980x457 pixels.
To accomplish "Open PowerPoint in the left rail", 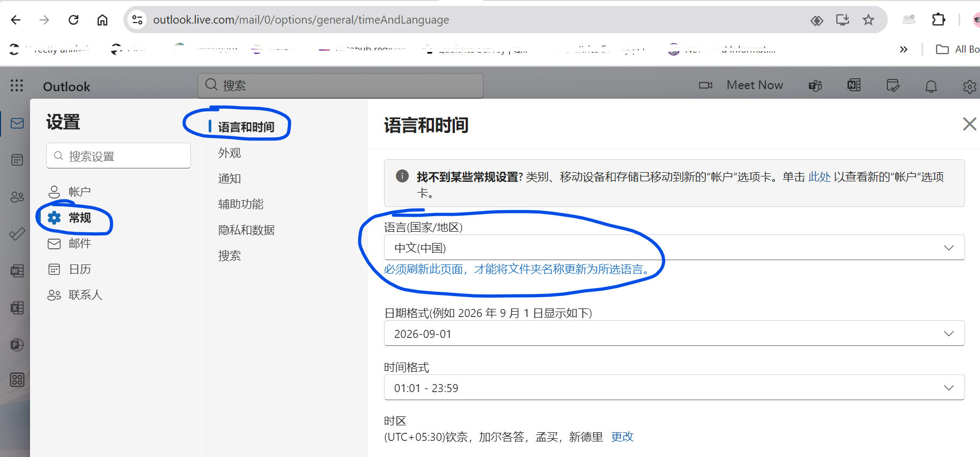I will point(17,344).
